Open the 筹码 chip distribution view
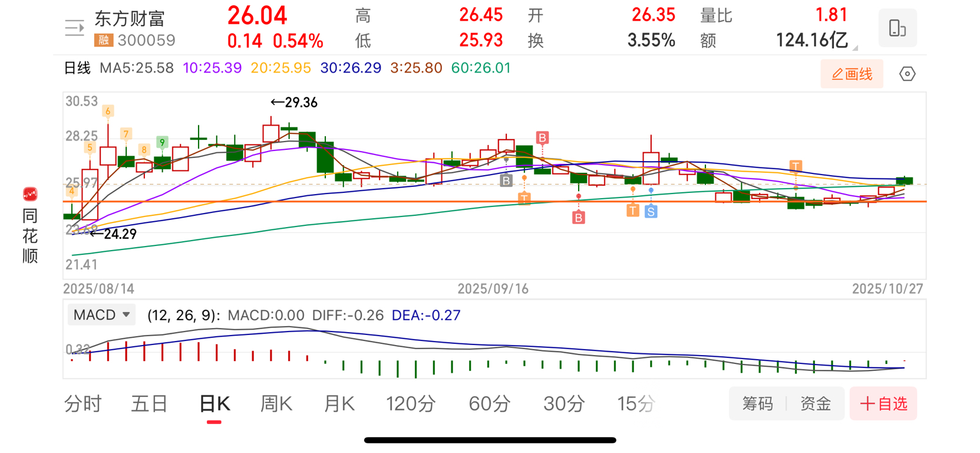Image resolution: width=980 pixels, height=453 pixels. coord(757,403)
